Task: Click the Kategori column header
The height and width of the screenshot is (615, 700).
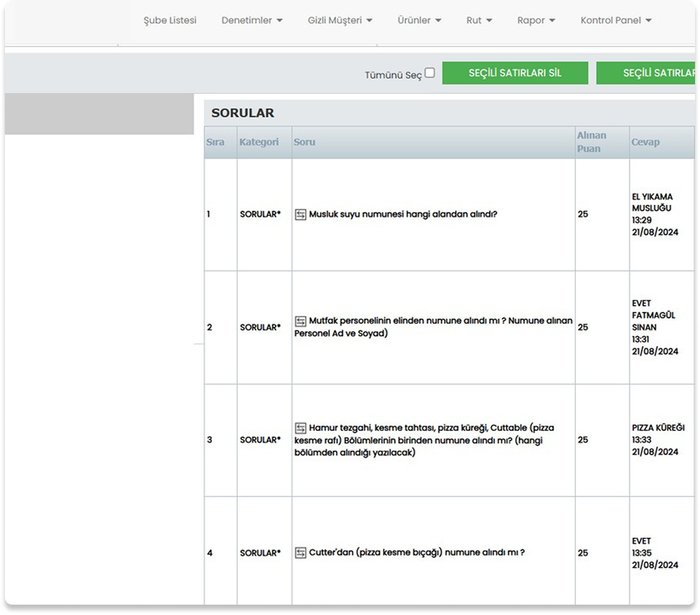Action: point(259,142)
